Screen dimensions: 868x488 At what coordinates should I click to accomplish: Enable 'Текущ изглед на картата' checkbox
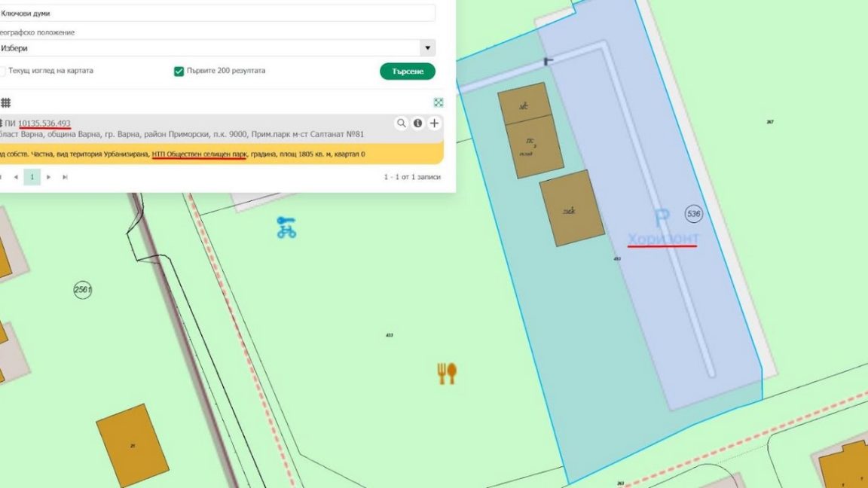coord(3,71)
